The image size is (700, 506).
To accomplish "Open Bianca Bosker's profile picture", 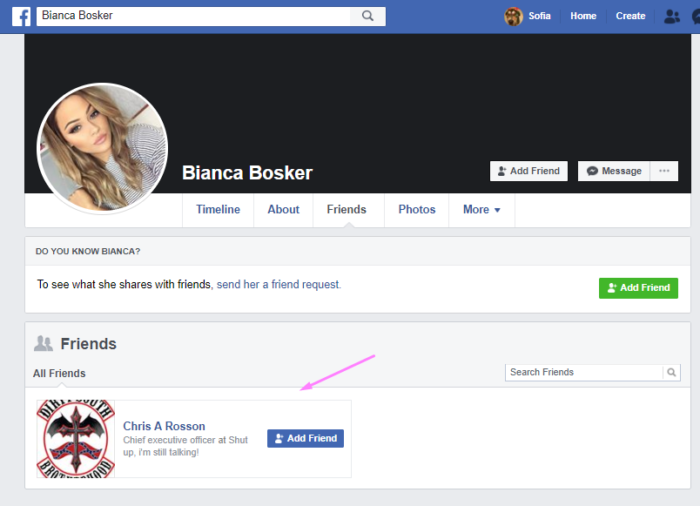I will [x=102, y=148].
